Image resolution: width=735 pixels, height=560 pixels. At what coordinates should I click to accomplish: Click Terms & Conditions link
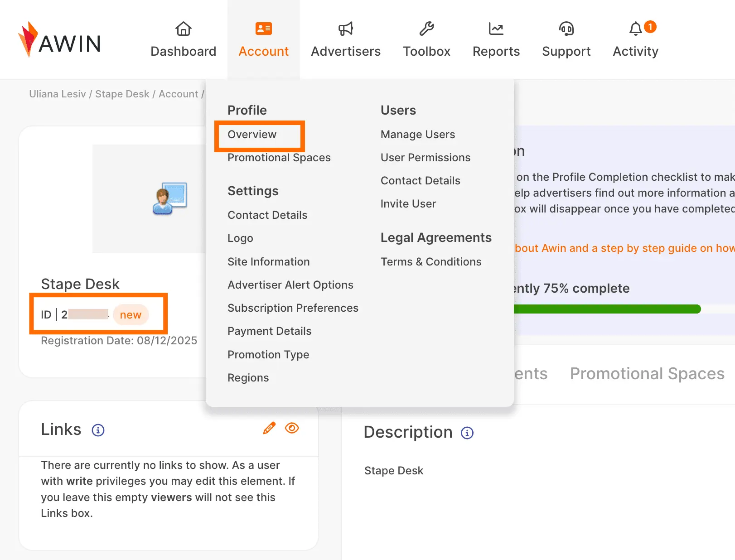point(431,262)
